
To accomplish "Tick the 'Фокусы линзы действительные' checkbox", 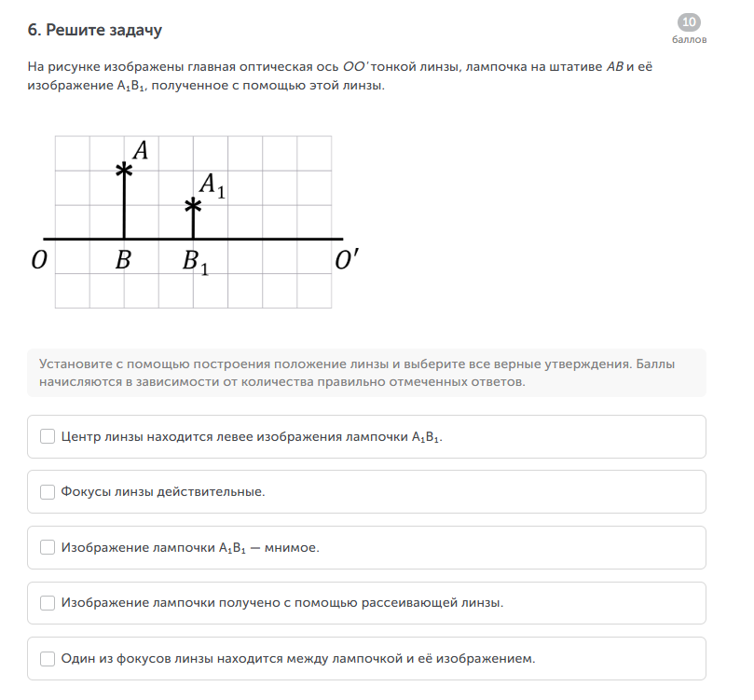I will (x=48, y=491).
